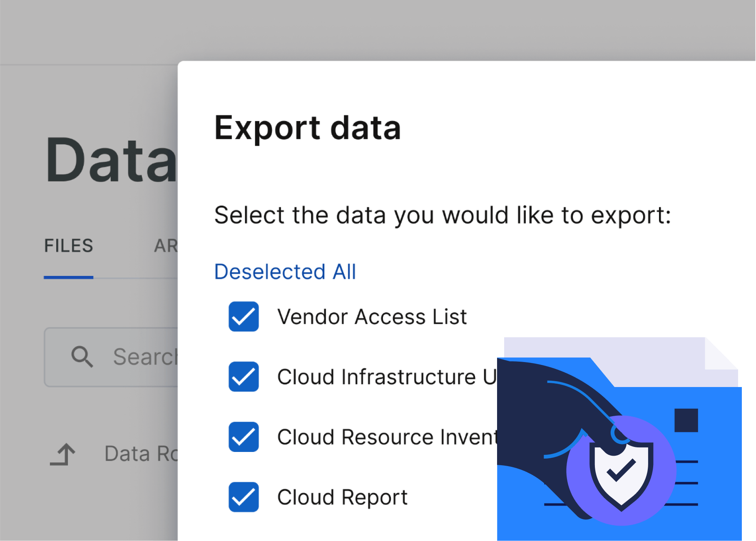Switch to the FILES tab
Image resolution: width=756 pixels, height=541 pixels.
click(x=69, y=246)
